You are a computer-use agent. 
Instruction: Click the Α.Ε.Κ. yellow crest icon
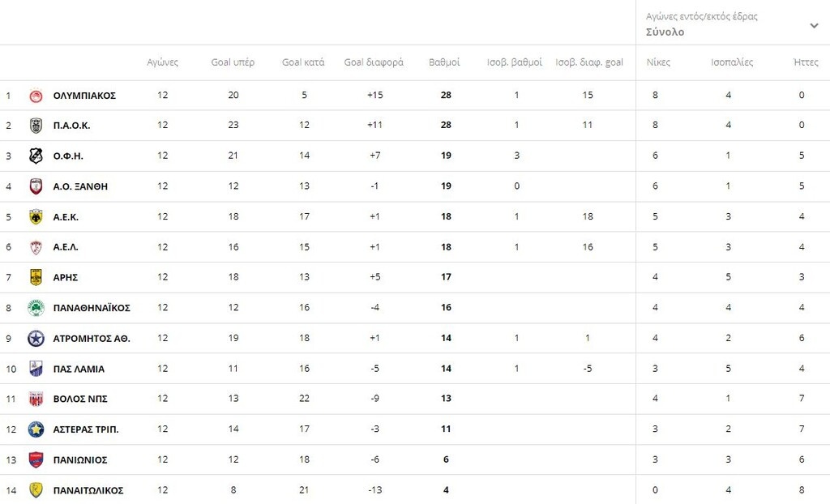coord(36,217)
